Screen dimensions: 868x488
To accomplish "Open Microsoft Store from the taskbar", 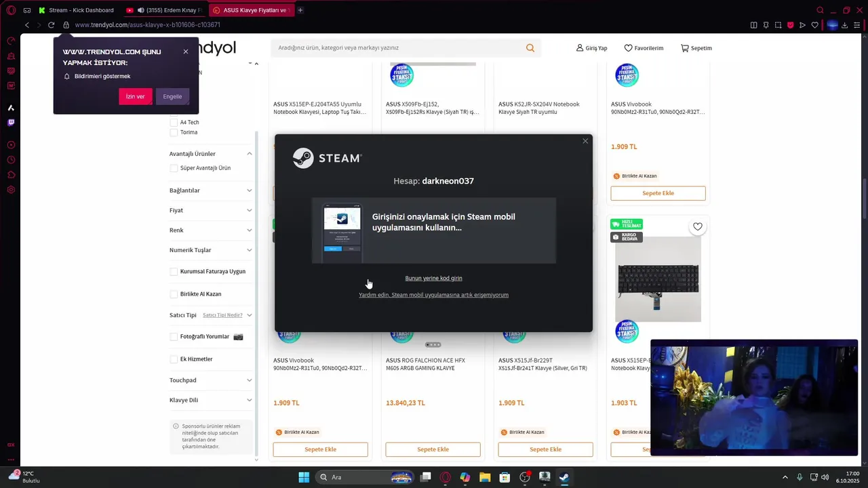I will 505,477.
